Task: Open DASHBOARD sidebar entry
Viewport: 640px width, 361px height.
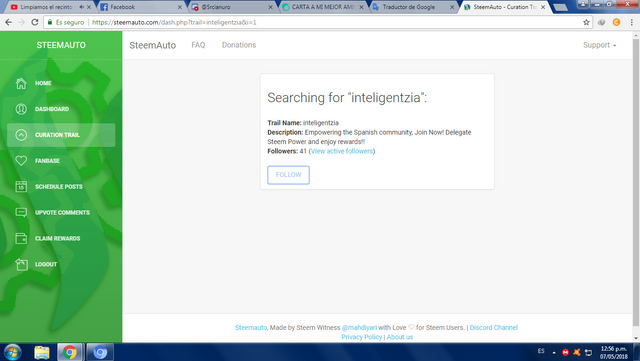Action: [x=52, y=109]
